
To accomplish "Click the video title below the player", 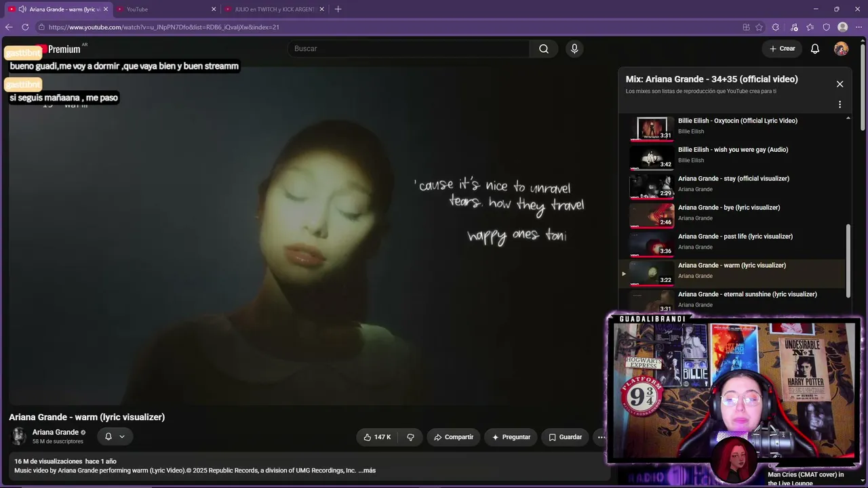I will (87, 417).
